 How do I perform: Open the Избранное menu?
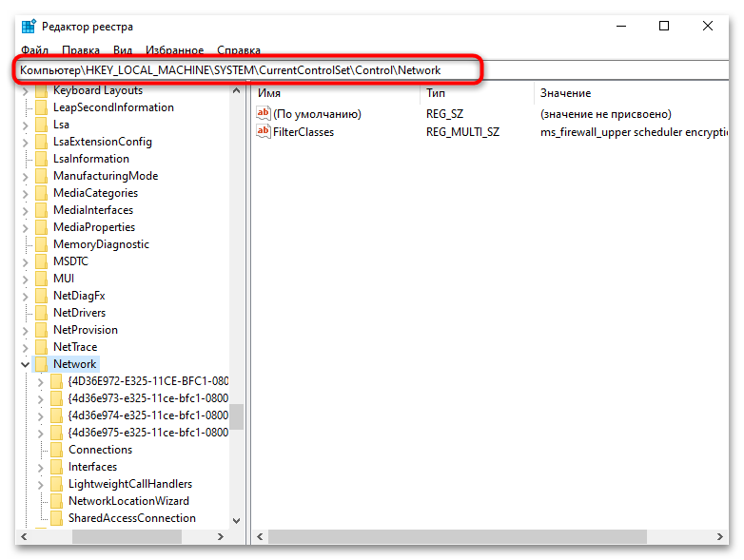pos(175,49)
